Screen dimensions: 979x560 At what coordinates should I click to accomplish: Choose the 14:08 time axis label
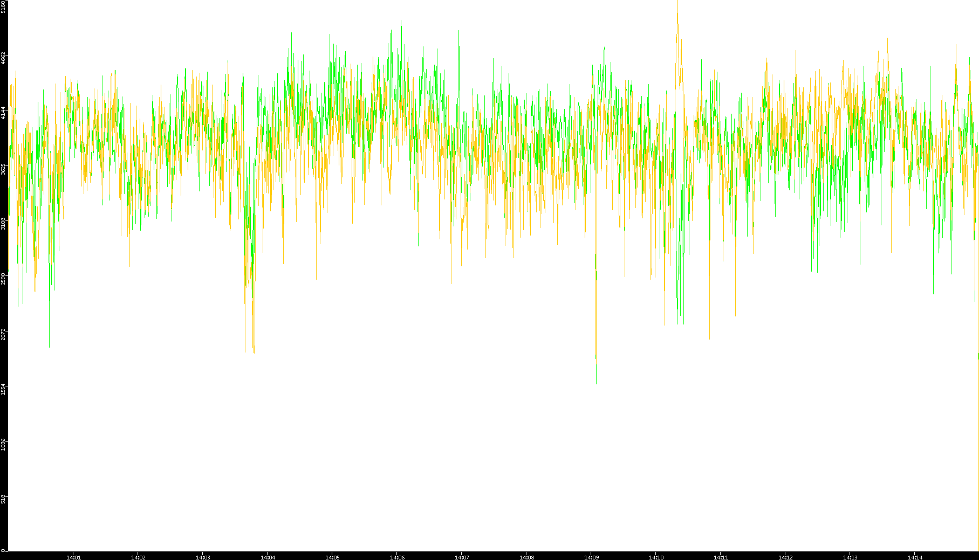click(526, 557)
